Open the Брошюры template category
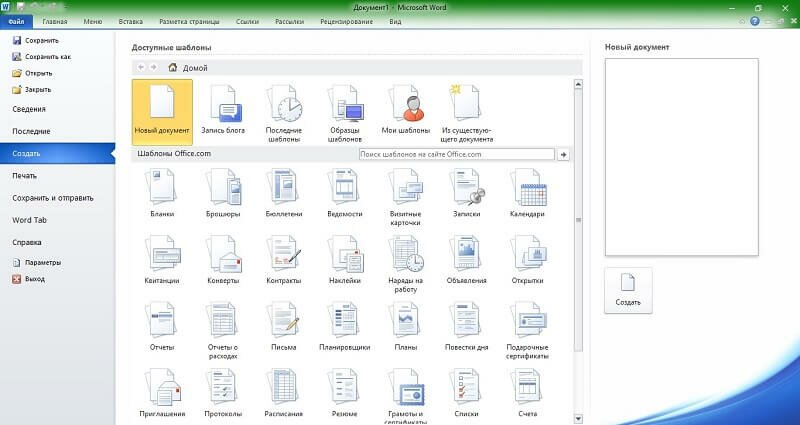Viewport: 800px width, 425px height. coord(223,193)
